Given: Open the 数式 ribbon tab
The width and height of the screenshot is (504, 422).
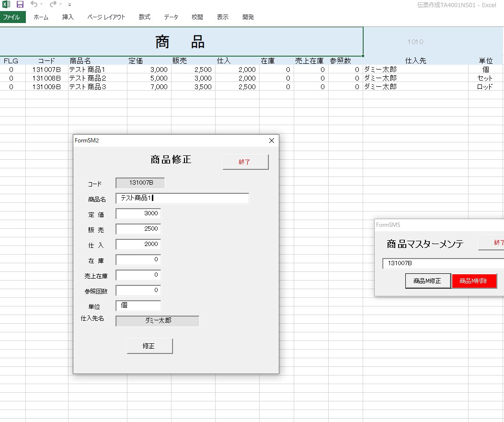Looking at the screenshot, I should (x=145, y=17).
